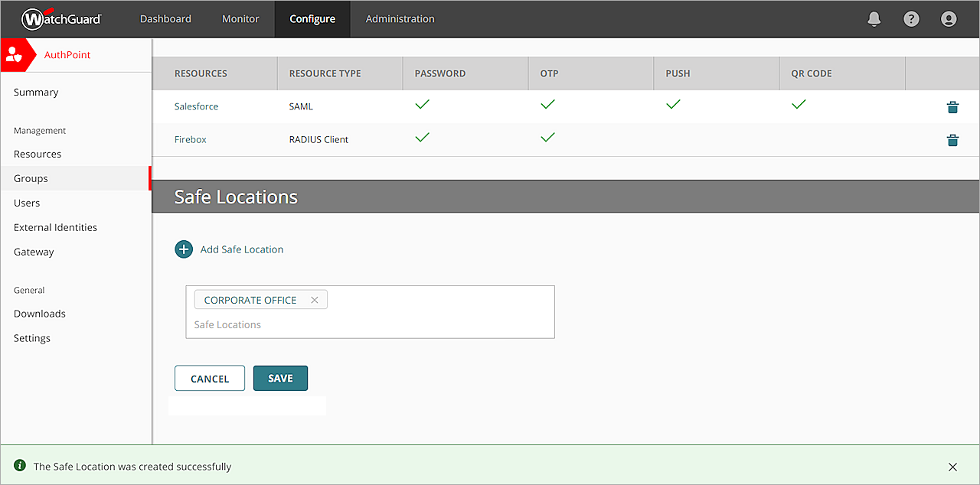Click the AuthPoint logo icon
980x485 pixels.
[x=15, y=55]
